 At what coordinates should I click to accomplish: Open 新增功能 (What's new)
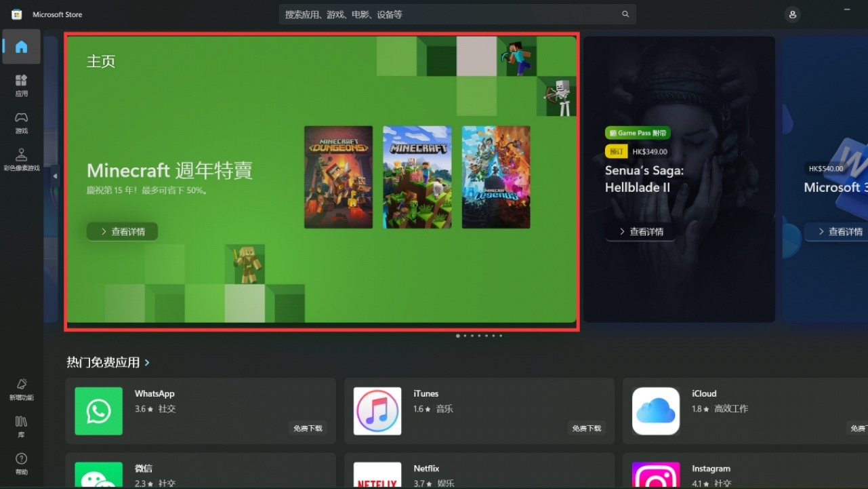point(21,389)
